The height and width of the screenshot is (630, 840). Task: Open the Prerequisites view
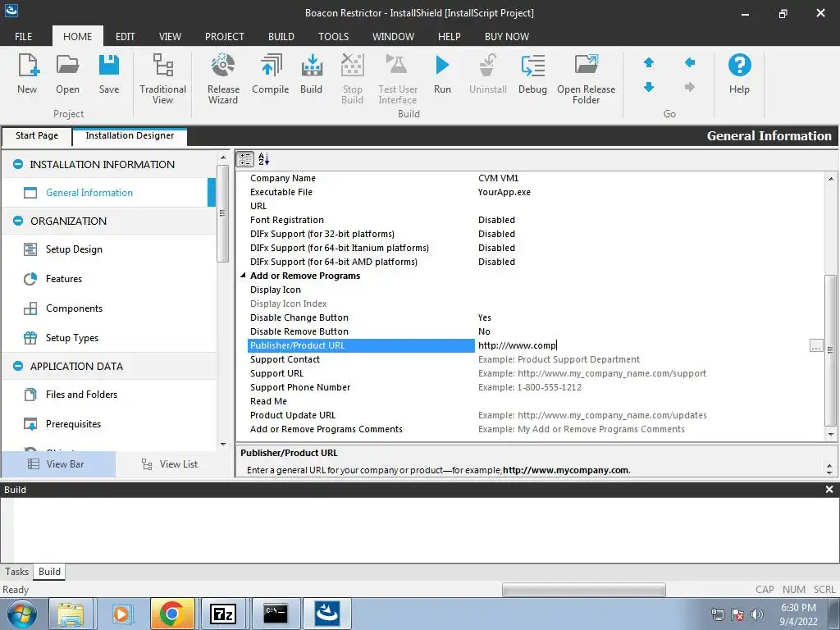(73, 424)
